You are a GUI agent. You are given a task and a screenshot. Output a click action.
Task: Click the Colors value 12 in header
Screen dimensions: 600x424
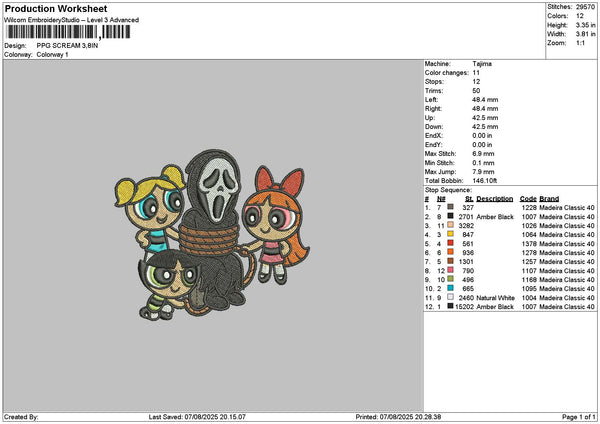pos(580,16)
